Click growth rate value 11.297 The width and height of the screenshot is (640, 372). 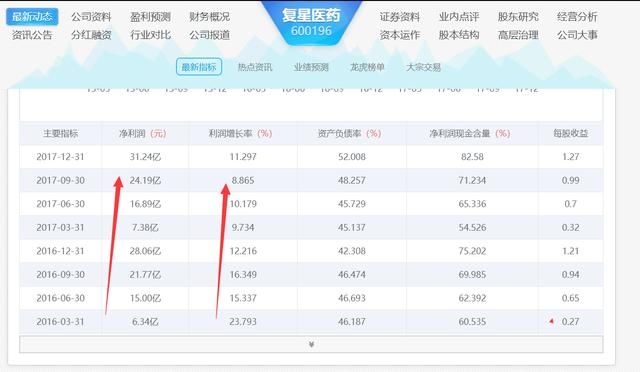click(x=243, y=157)
